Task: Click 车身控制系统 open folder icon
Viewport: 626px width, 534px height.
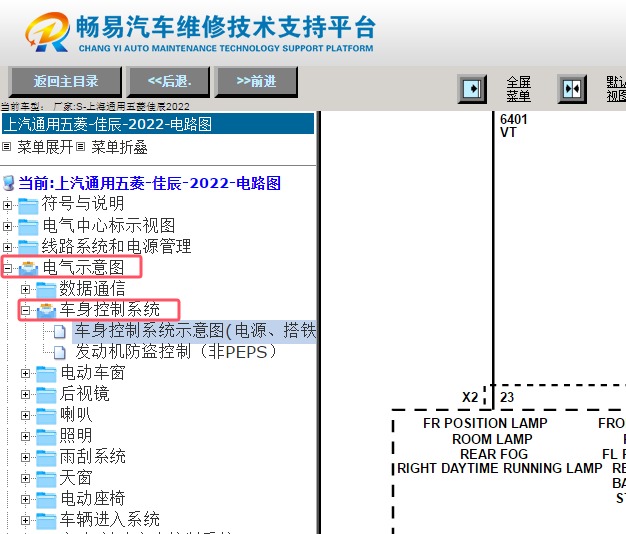Action: pyautogui.click(x=46, y=311)
